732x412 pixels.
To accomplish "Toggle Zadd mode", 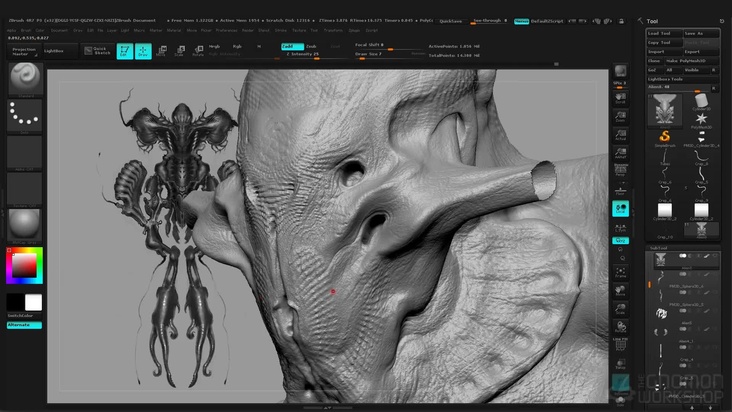I will [292, 47].
